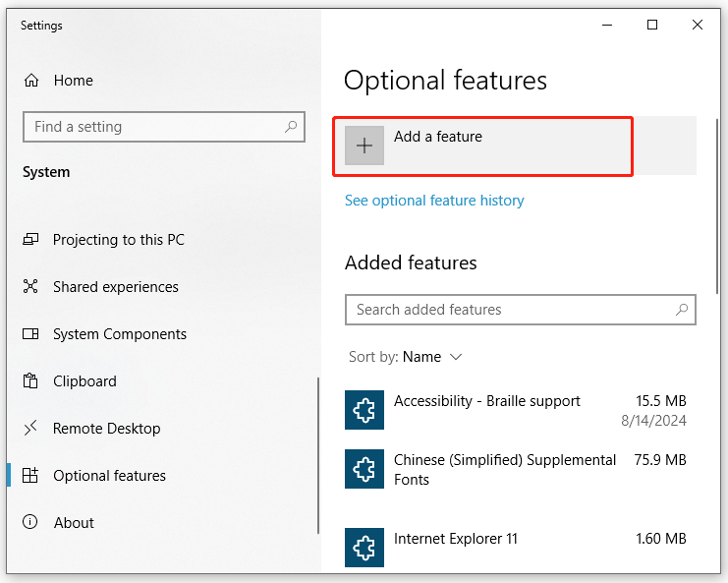Viewport: 728px width, 583px height.
Task: Click the Clipboard icon in sidebar
Action: (x=31, y=381)
